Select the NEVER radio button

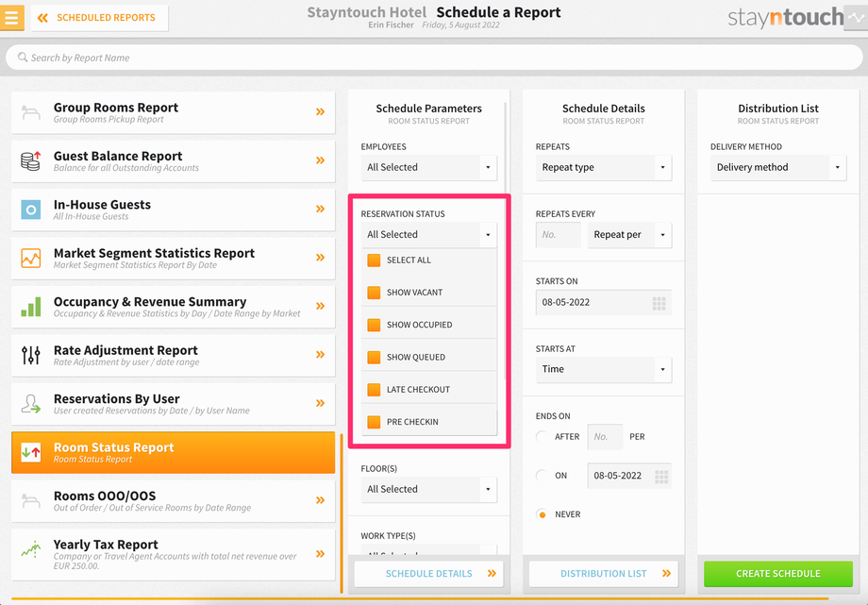click(542, 514)
